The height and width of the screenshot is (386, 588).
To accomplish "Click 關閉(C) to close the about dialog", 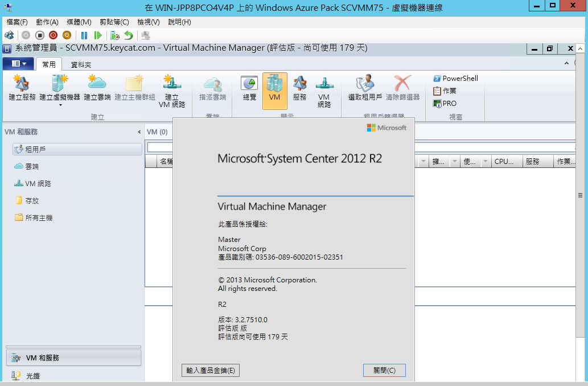I will click(384, 370).
